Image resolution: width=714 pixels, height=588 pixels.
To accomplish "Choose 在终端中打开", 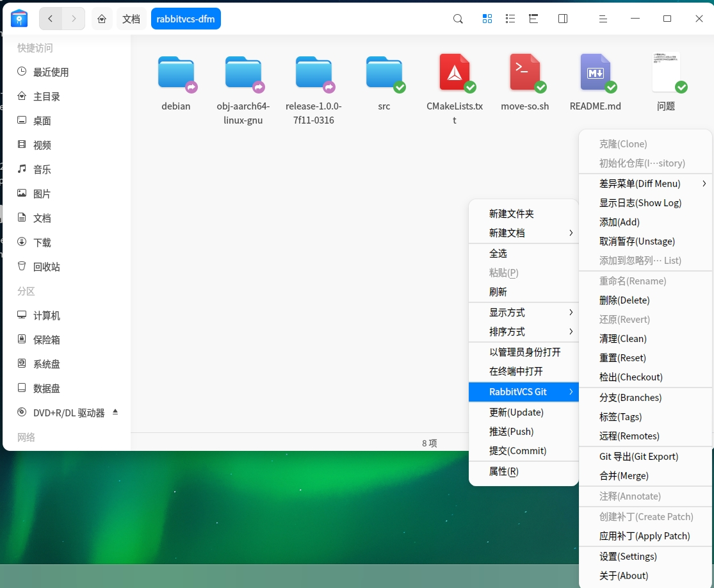I will (x=524, y=372).
